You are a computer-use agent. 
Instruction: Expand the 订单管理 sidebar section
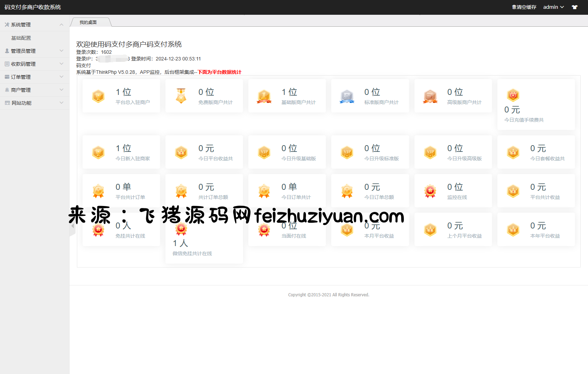[34, 77]
